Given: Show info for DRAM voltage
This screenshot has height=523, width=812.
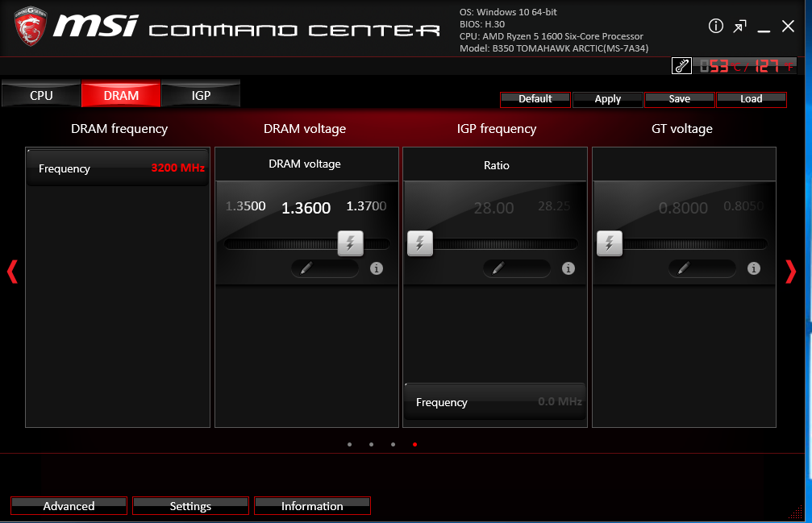Looking at the screenshot, I should (x=377, y=268).
